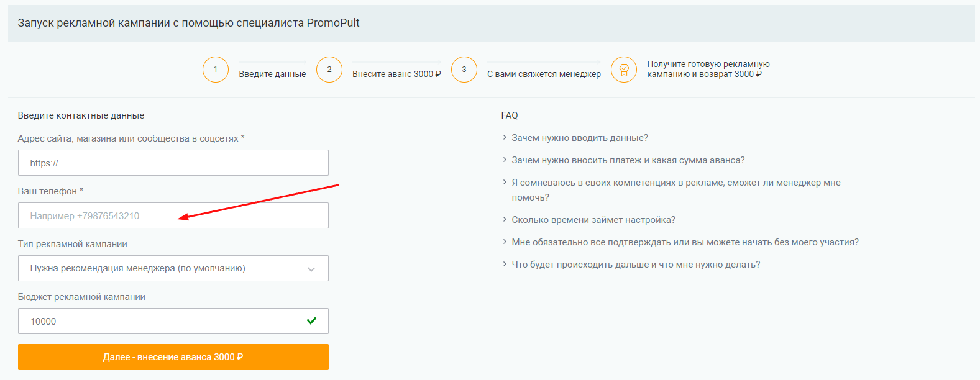Click the arrow beside "Зачем нужно вводить данные?"
Viewport: 980px width, 380px height.
[505, 138]
